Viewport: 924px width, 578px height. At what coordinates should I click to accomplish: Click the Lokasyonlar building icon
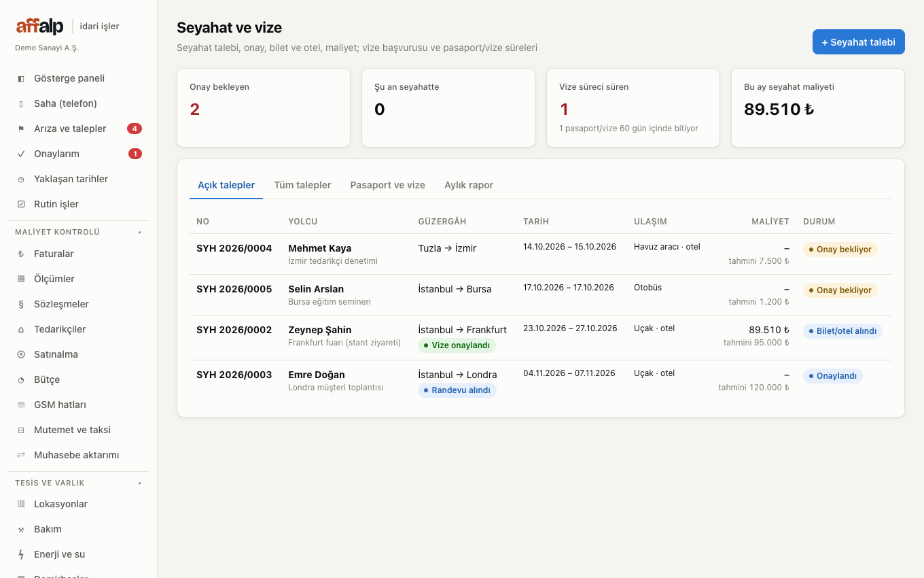tap(21, 504)
